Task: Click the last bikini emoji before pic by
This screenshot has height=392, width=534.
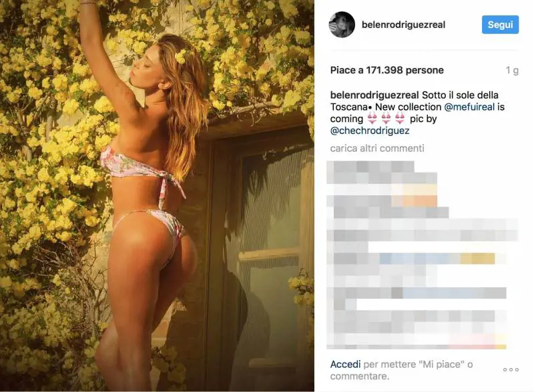Action: point(400,119)
